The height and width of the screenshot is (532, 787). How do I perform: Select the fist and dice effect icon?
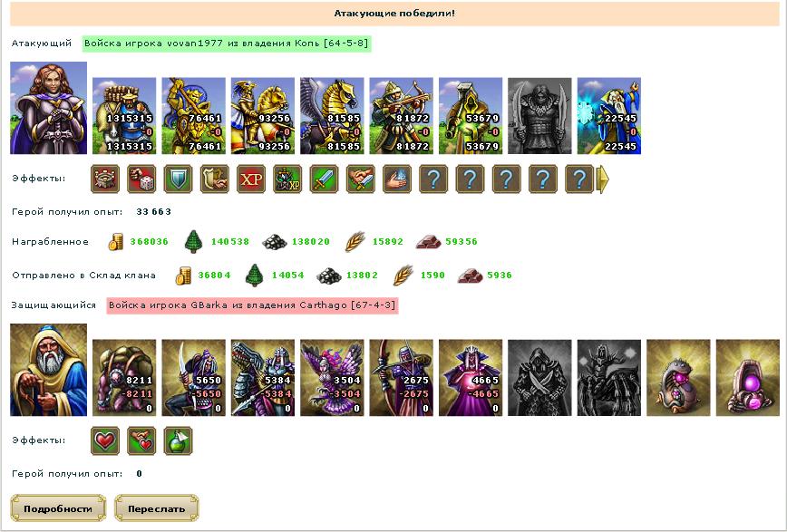click(141, 179)
